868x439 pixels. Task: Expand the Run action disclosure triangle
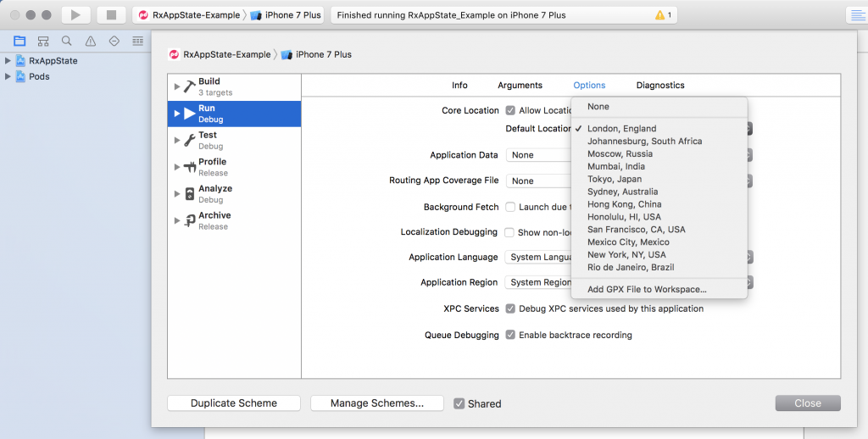coord(177,114)
